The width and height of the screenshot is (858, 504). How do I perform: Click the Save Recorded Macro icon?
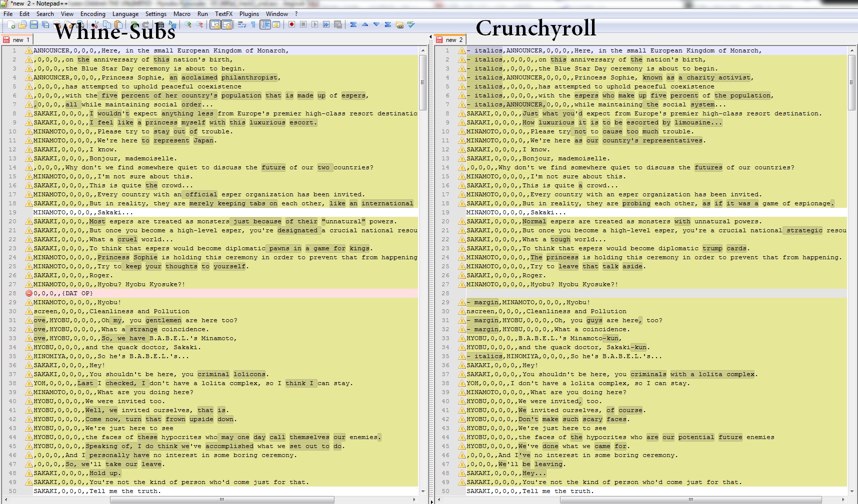337,24
